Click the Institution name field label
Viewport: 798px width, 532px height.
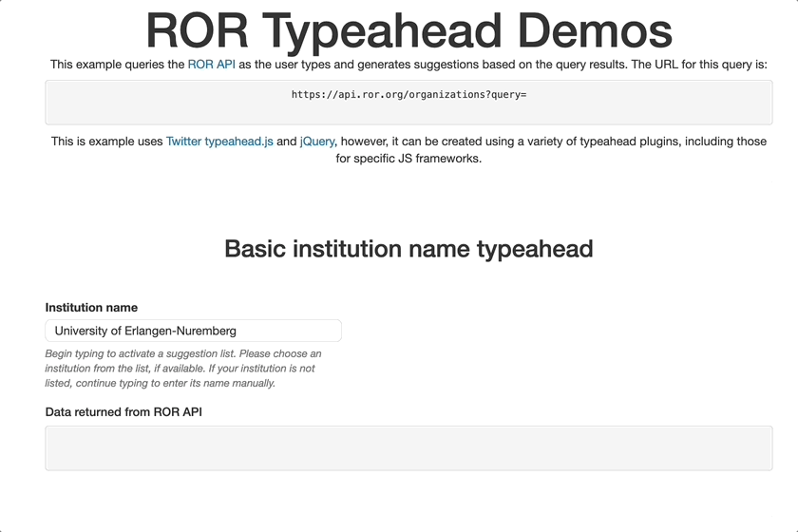tap(91, 308)
